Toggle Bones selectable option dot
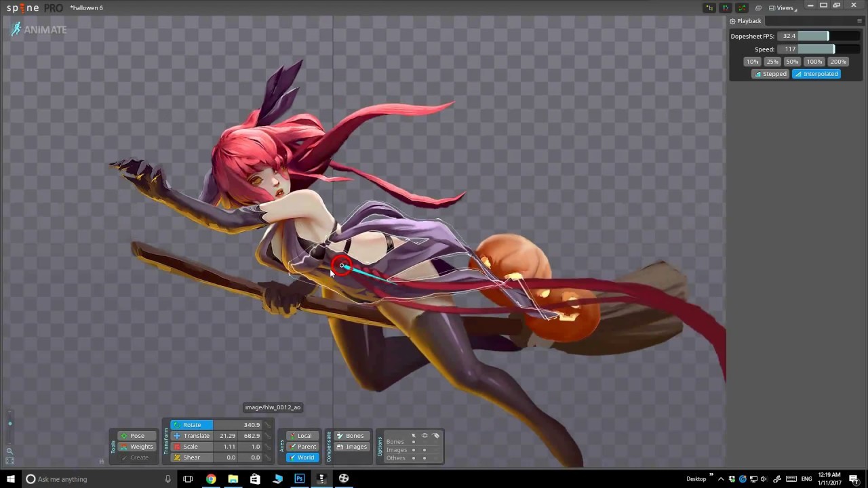868x488 pixels. click(414, 442)
